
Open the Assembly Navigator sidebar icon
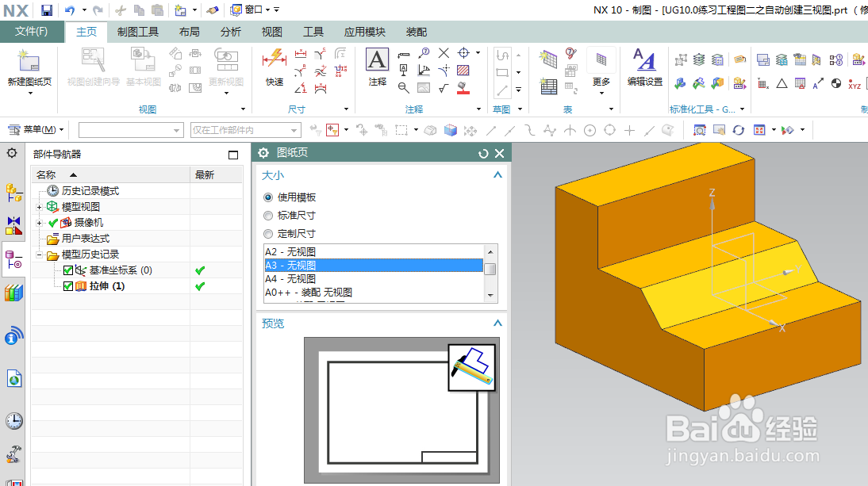(x=13, y=193)
